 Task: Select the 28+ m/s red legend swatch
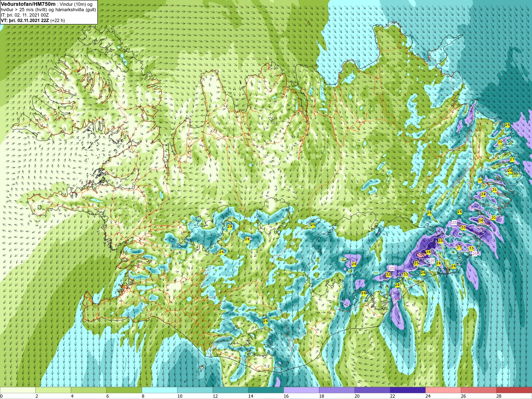pos(514,390)
